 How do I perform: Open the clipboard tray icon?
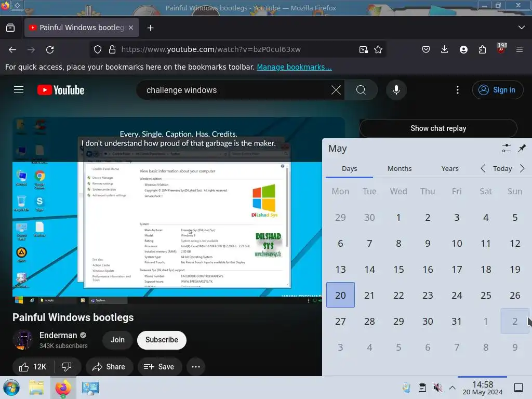point(422,388)
